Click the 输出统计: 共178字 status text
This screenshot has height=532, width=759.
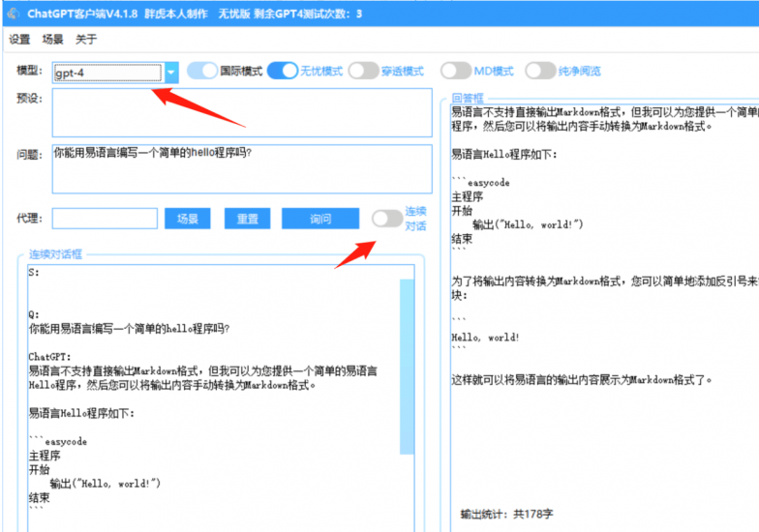click(506, 515)
